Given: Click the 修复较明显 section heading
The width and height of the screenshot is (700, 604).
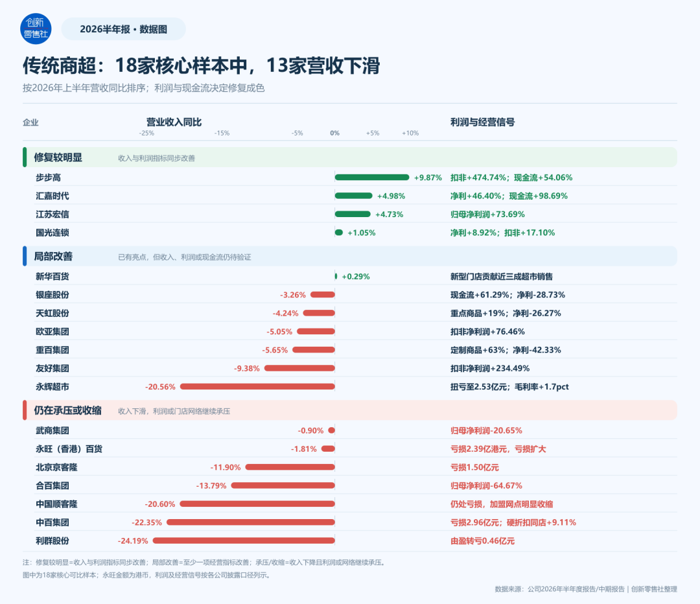Looking at the screenshot, I should (58, 157).
